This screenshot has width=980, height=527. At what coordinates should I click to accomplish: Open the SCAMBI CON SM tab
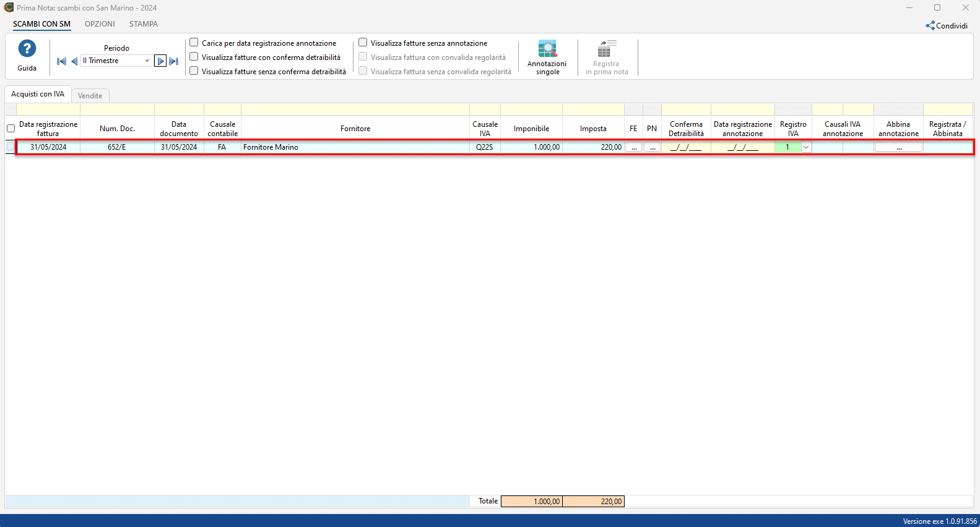[x=41, y=24]
